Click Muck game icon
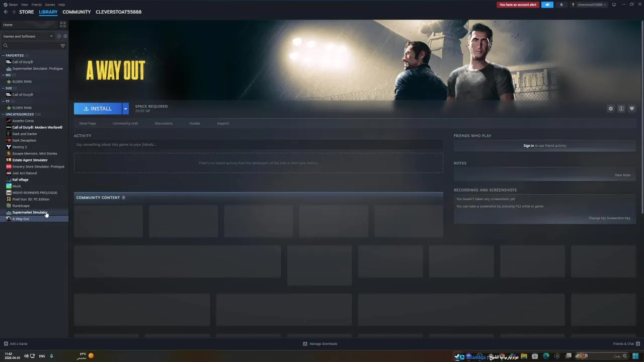The height and width of the screenshot is (362, 644). (x=9, y=186)
